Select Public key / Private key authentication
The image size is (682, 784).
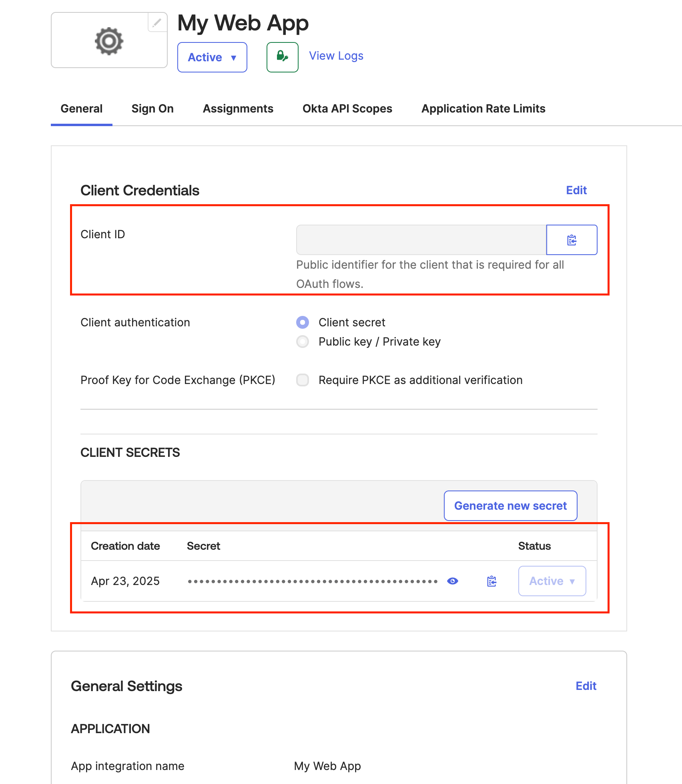click(303, 341)
